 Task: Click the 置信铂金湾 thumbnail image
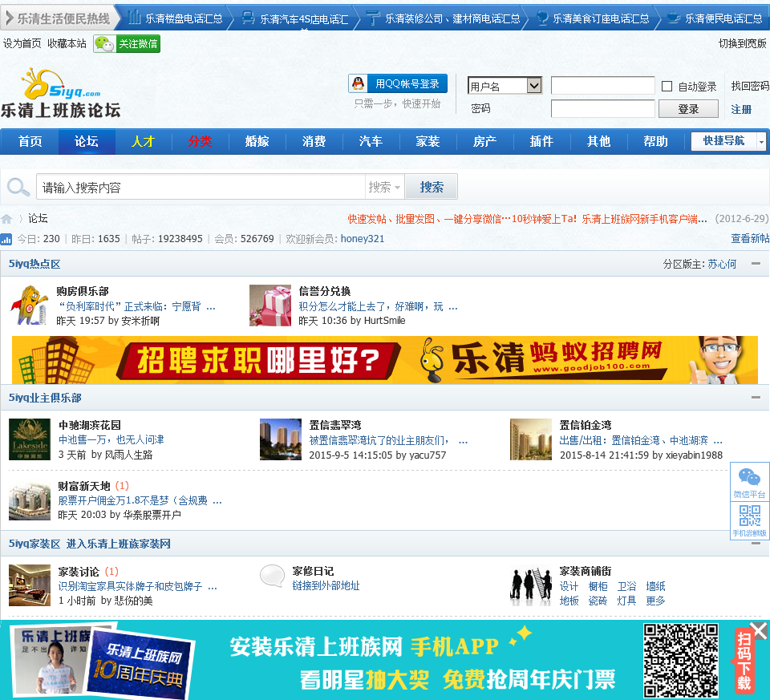[531, 439]
